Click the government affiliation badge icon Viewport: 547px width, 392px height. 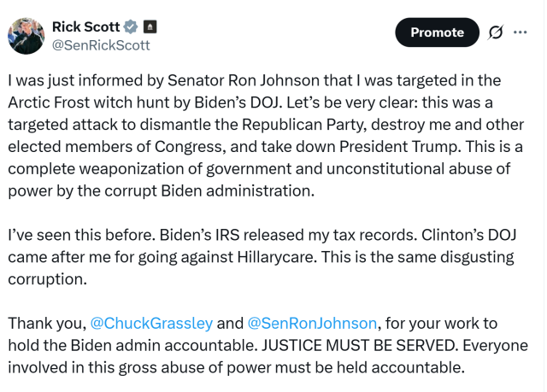coord(149,26)
